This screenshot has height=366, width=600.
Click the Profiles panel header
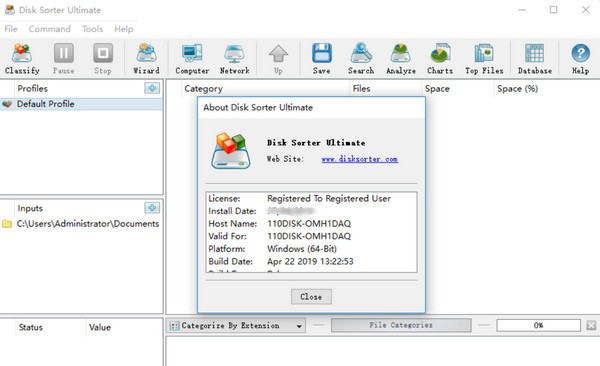tap(33, 88)
